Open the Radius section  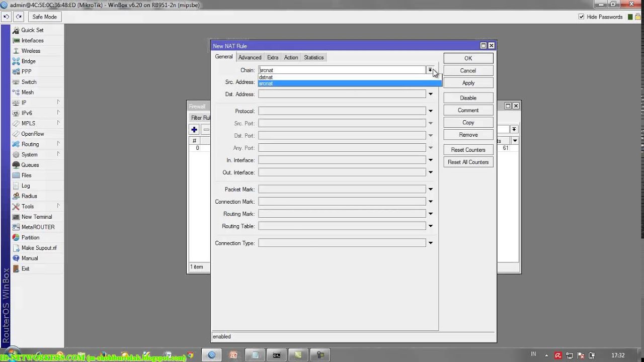(29, 196)
